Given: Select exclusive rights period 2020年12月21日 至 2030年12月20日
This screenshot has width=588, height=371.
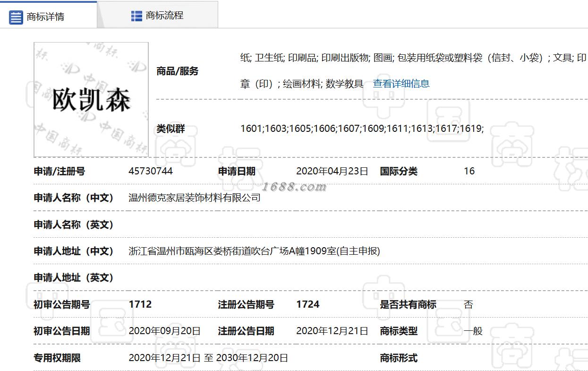Looking at the screenshot, I should [208, 358].
